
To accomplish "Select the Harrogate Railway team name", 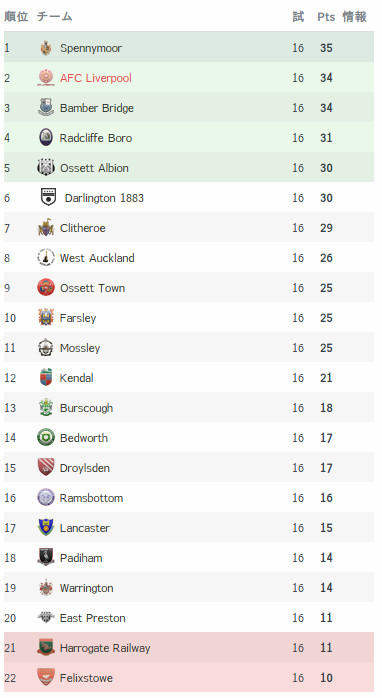I will coord(105,648).
